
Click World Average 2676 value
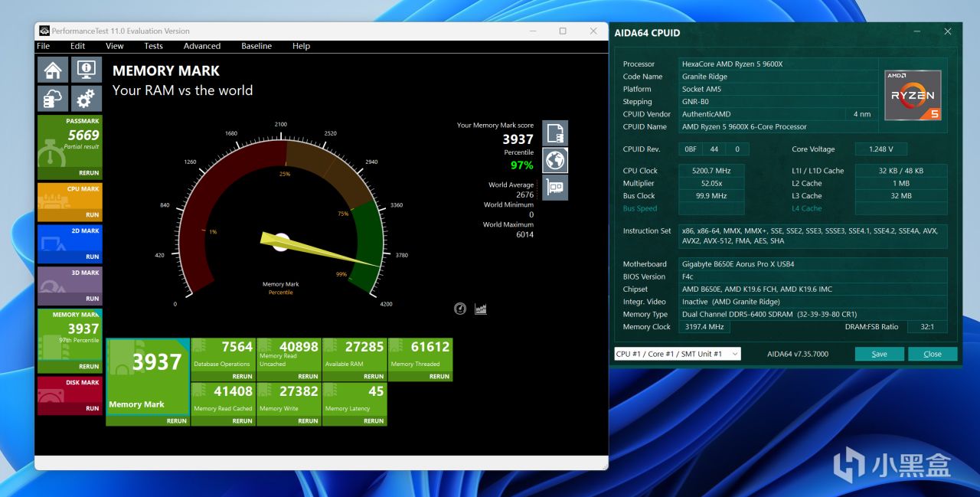[x=524, y=195]
